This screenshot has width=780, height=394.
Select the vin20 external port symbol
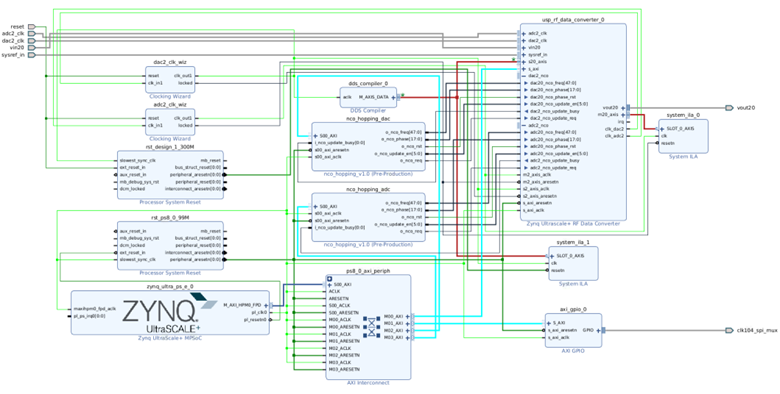coord(32,47)
